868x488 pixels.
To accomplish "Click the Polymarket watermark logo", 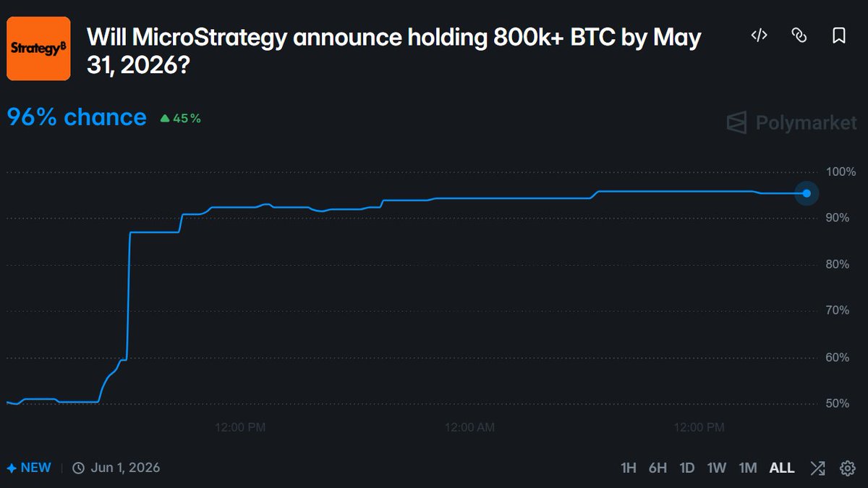I will coord(791,122).
